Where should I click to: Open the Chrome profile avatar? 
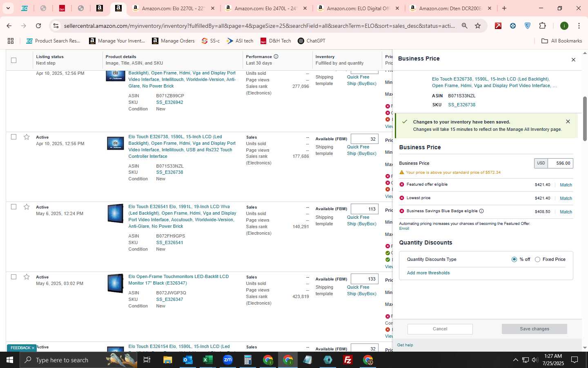[x=564, y=26]
